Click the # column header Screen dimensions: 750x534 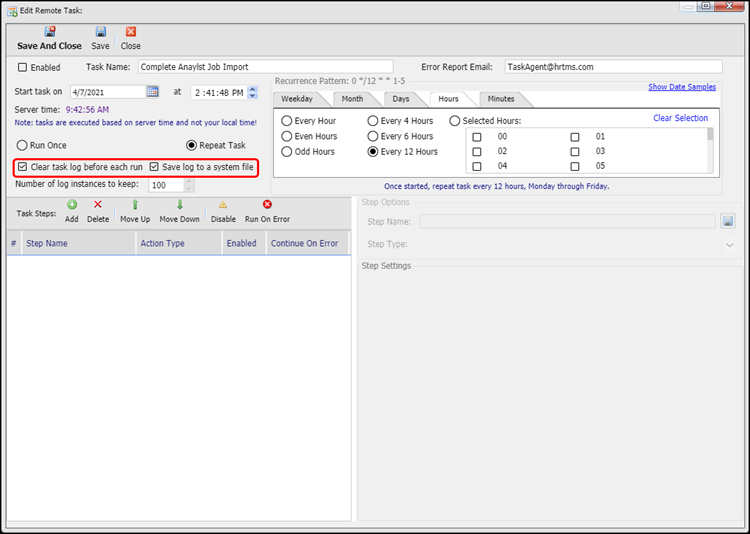click(13, 243)
